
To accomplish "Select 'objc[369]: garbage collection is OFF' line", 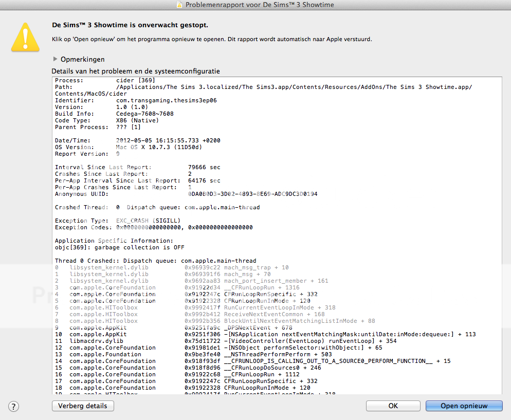I will [x=120, y=247].
